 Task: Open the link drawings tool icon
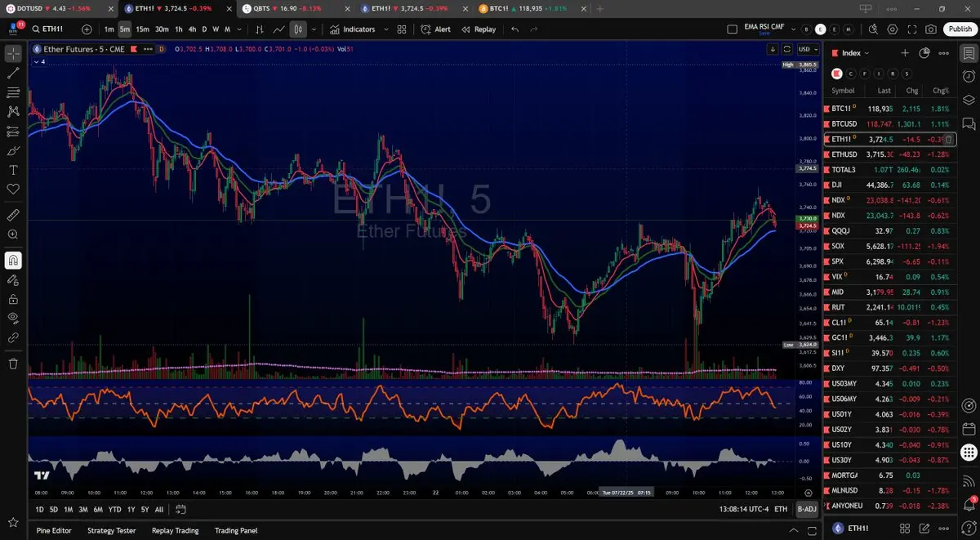pos(13,337)
